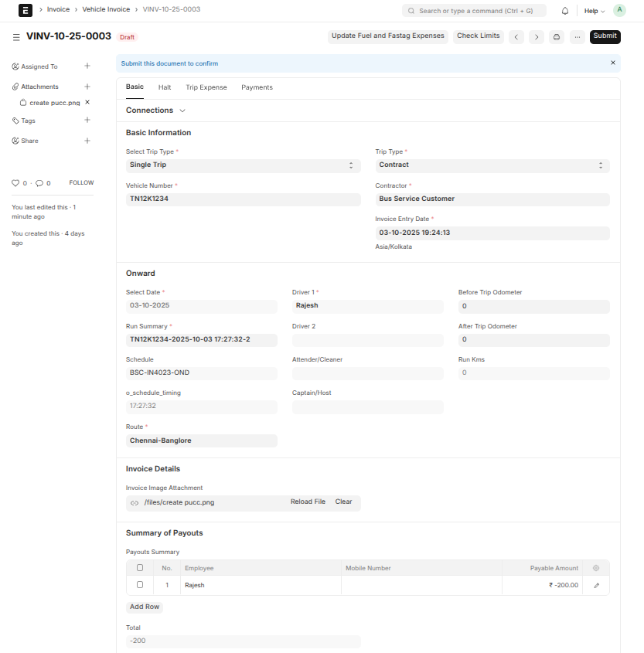Switch to the Trip Expense tab
The width and height of the screenshot is (644, 653).
pos(206,87)
